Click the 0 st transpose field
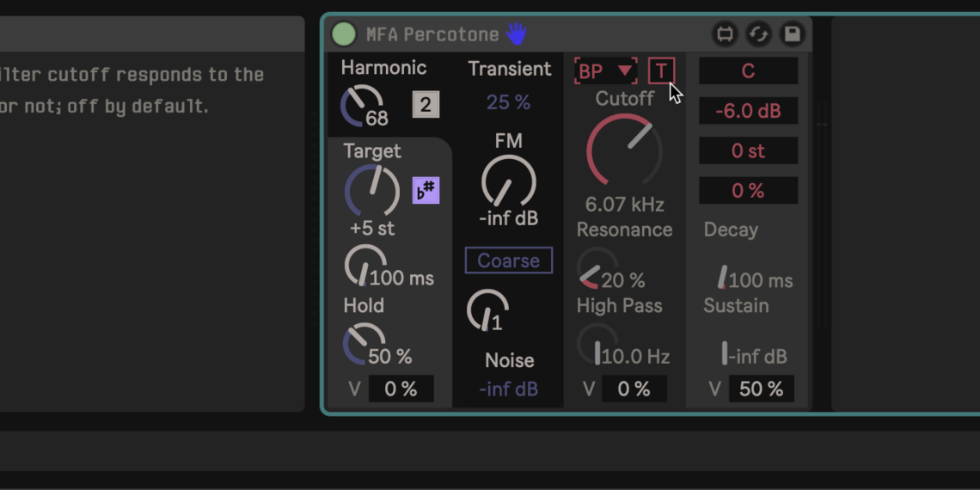The width and height of the screenshot is (980, 490). pyautogui.click(x=748, y=151)
